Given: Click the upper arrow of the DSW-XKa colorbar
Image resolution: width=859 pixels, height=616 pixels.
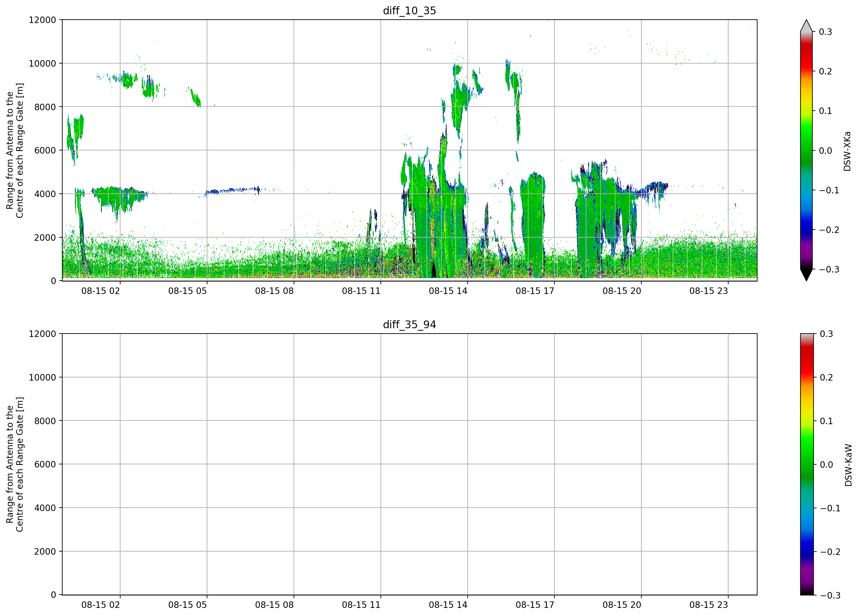Looking at the screenshot, I should pos(806,26).
